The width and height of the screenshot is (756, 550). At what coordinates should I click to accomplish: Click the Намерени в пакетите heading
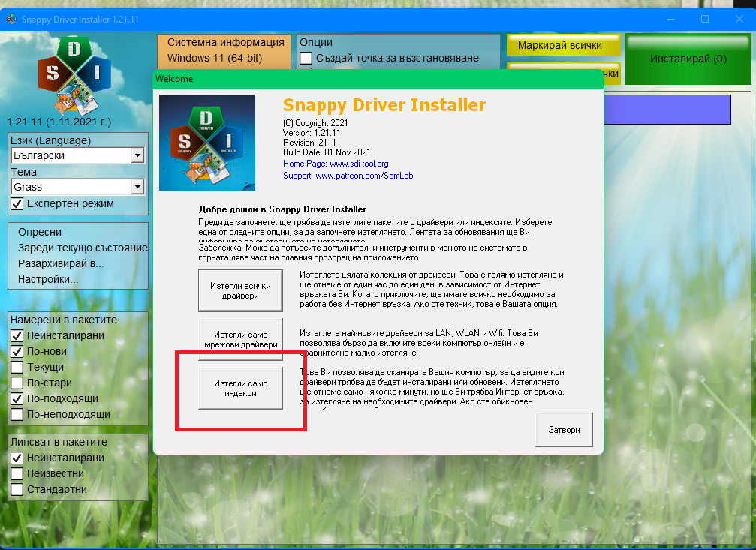(x=64, y=320)
